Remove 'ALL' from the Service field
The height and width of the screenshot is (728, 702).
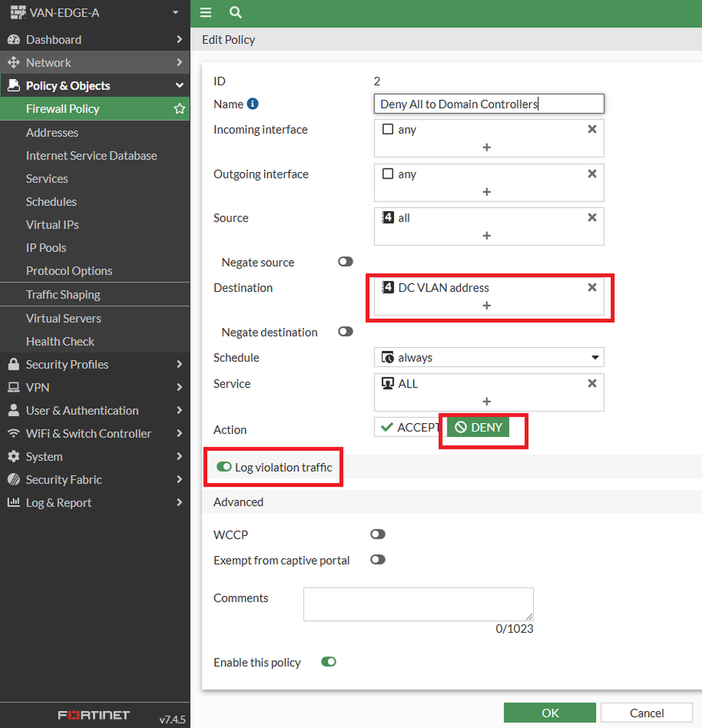[x=592, y=383]
